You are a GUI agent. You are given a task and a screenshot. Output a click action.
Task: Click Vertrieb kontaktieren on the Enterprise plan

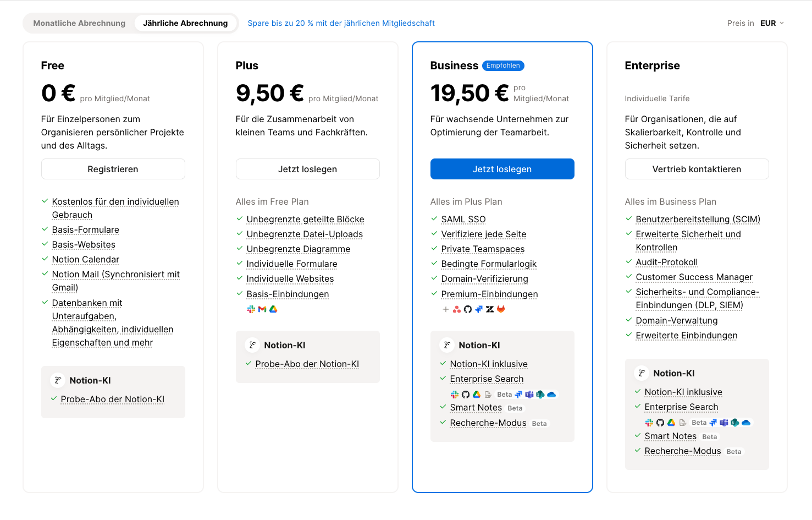pyautogui.click(x=697, y=169)
